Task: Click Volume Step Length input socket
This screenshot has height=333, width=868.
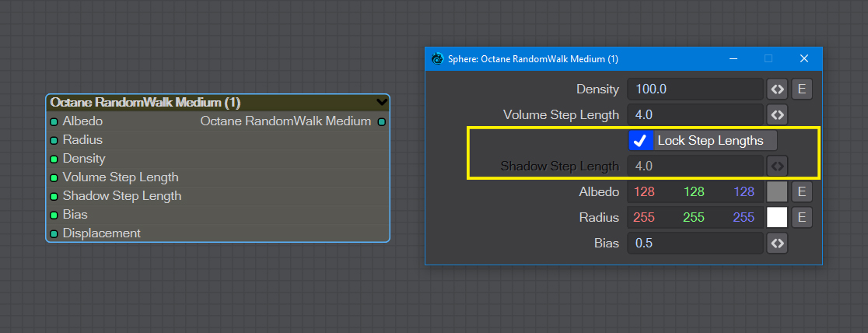Action: [x=54, y=178]
